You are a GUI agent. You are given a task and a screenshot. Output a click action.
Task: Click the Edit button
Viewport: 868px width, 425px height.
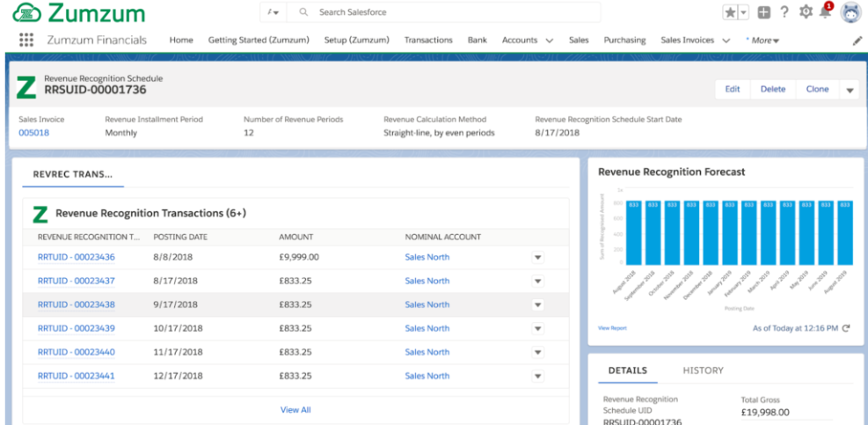coord(733,89)
